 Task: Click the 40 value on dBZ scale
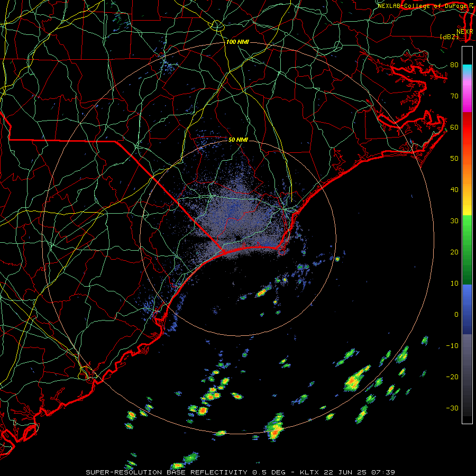click(454, 190)
